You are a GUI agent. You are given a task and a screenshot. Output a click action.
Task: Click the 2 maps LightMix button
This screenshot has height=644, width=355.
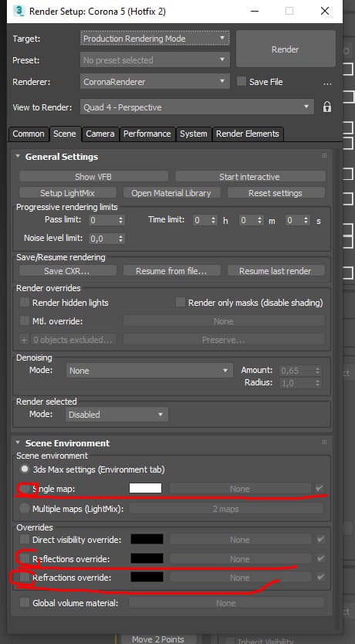[x=226, y=509]
